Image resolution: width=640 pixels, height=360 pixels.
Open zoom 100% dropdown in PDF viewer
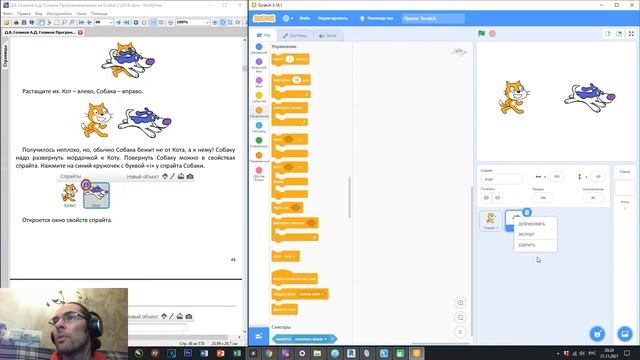[207, 22]
